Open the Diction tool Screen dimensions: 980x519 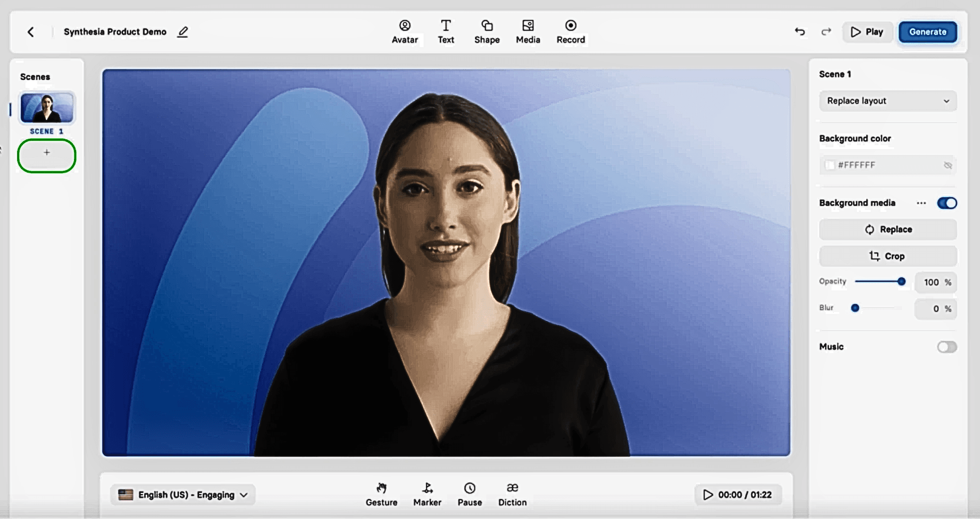tap(512, 494)
